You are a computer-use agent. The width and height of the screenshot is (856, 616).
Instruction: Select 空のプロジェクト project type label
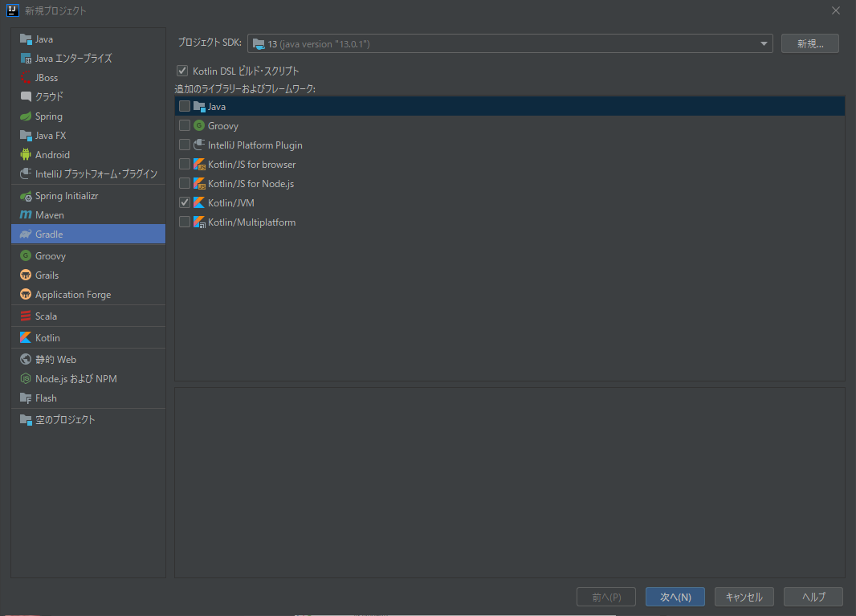tap(65, 419)
